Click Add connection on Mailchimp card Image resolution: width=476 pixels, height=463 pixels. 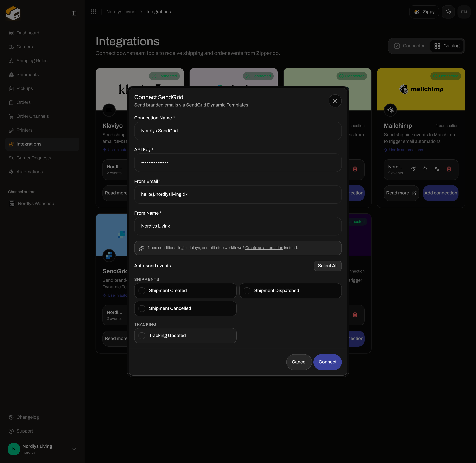pyautogui.click(x=440, y=193)
